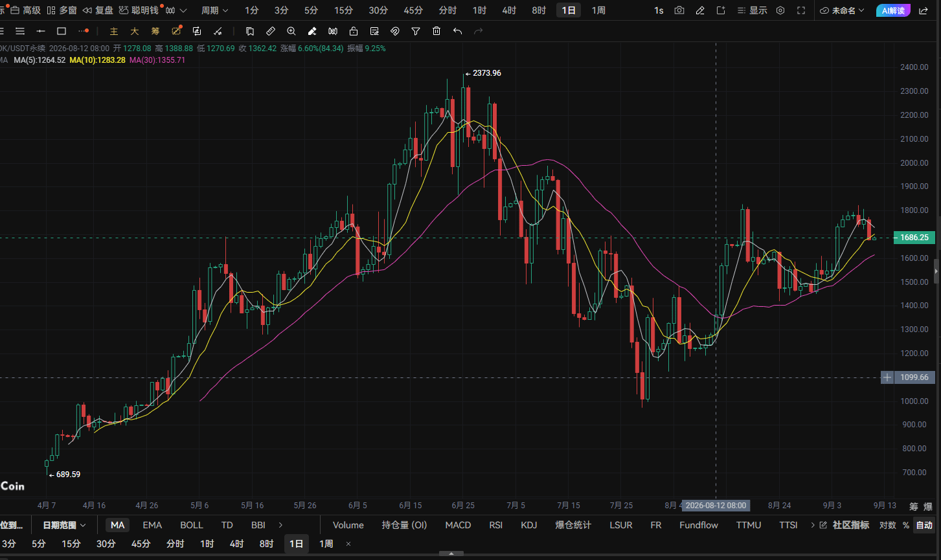941x560 pixels.
Task: Click the AI解读 button
Action: (892, 10)
